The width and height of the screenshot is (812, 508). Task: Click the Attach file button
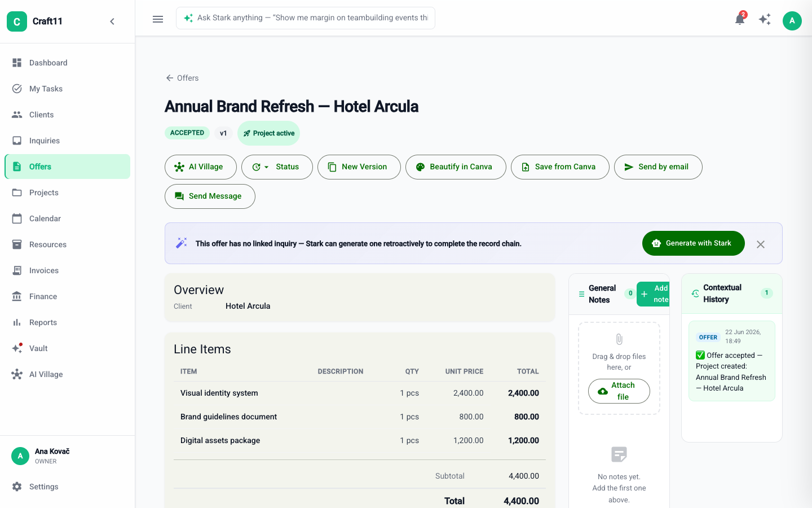pos(619,391)
